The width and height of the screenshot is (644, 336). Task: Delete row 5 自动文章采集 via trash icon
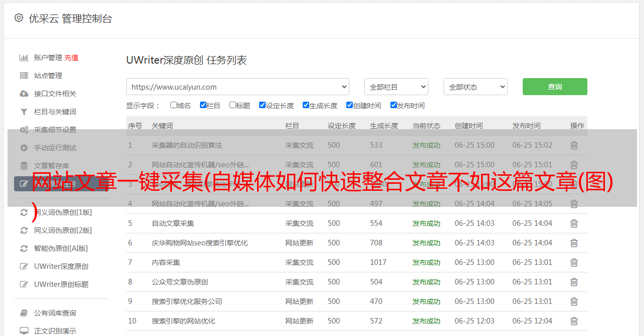(x=574, y=223)
